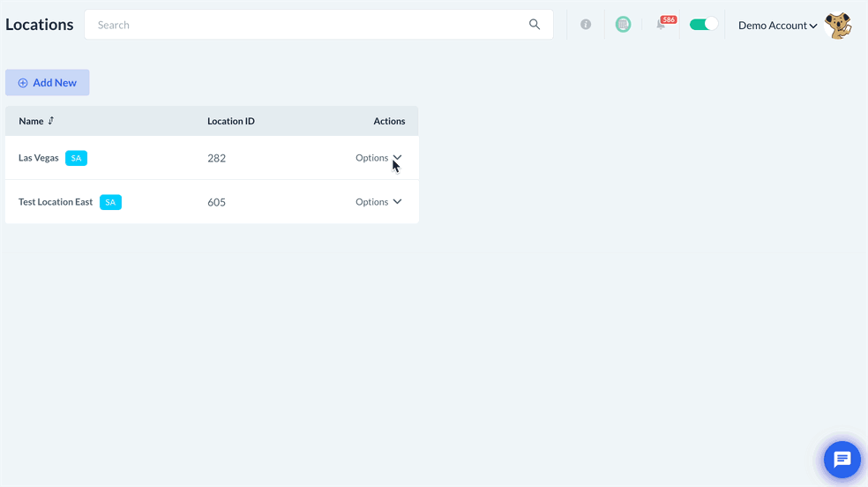Open the Demo Account dropdown
This screenshot has height=487, width=868.
coord(777,26)
